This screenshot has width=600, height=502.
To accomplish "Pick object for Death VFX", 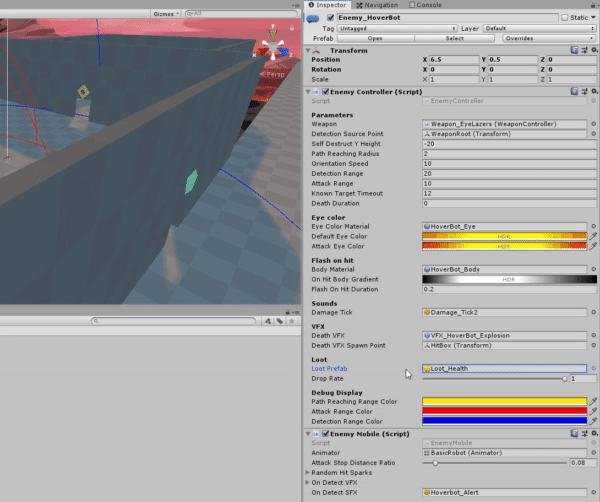I will coord(593,335).
